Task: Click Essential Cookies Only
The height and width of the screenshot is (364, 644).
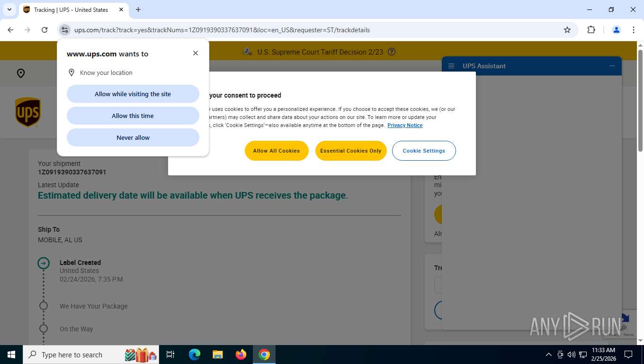Action: point(351,151)
